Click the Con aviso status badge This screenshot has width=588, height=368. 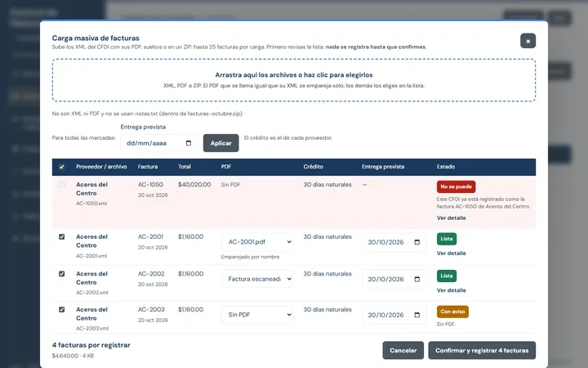[452, 312]
